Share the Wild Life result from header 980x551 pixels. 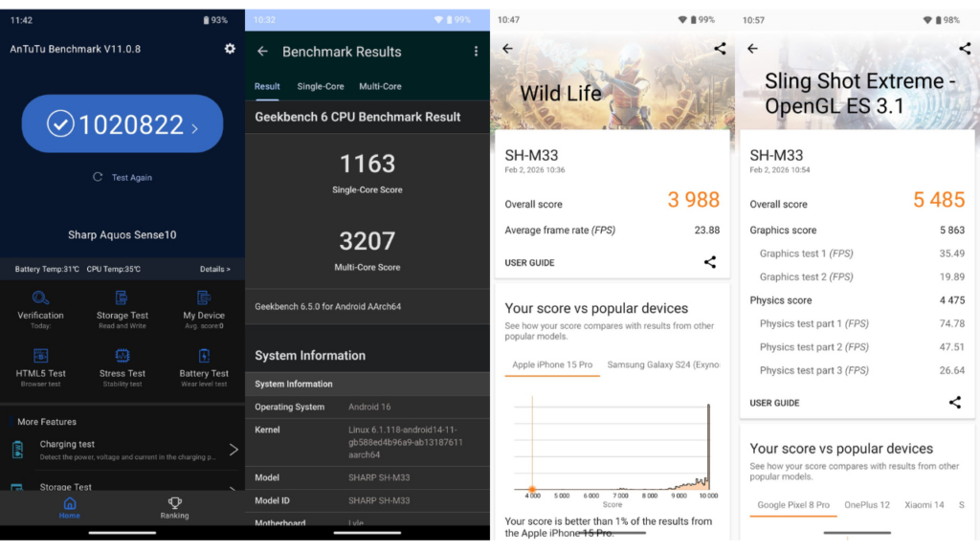click(x=720, y=49)
